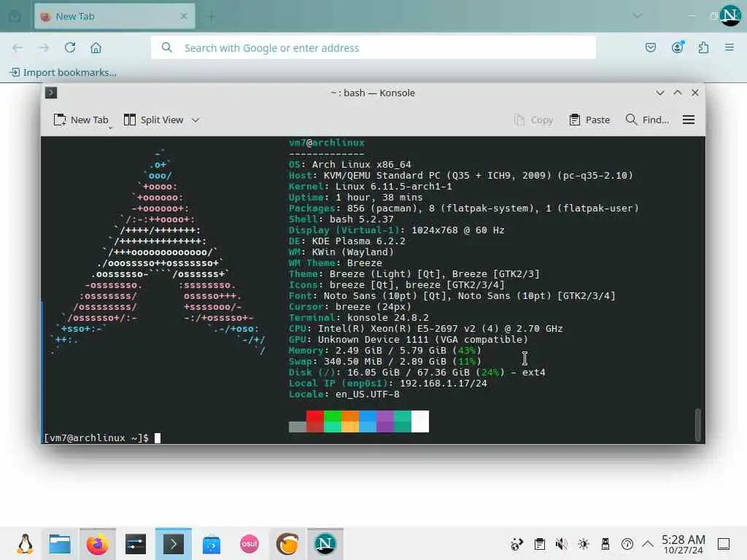
Task: Open Dolphin file manager from taskbar
Action: (60, 544)
